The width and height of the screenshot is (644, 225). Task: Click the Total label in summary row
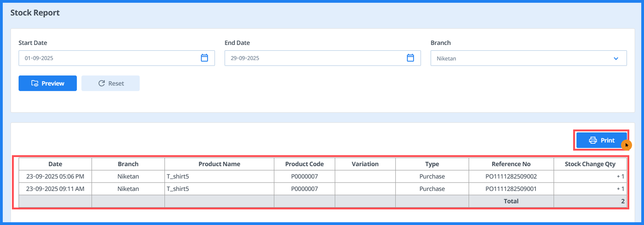[511, 201]
